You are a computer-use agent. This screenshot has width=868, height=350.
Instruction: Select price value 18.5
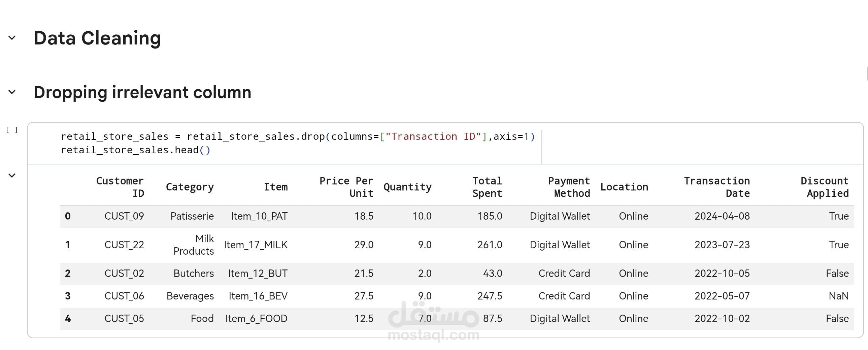point(364,216)
